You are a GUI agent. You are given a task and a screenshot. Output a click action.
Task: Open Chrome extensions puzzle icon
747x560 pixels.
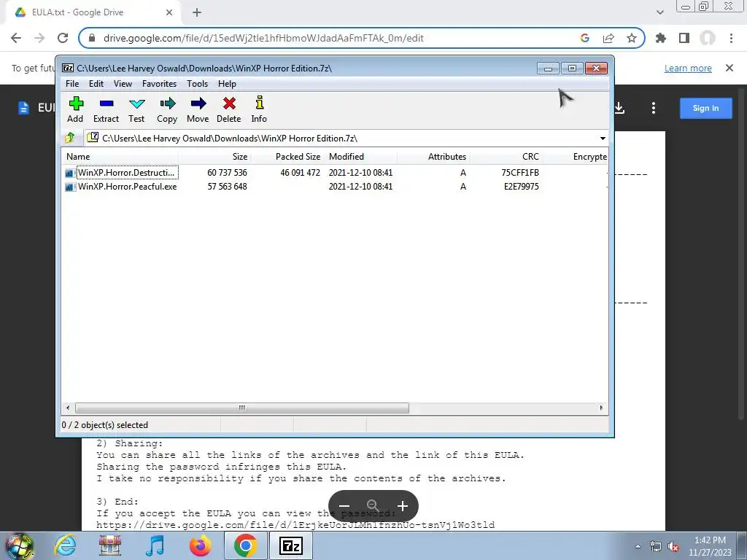coord(661,38)
